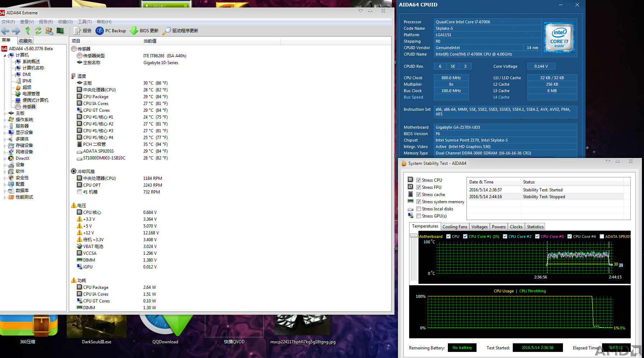Open the 文件(F) menu

pos(8,22)
